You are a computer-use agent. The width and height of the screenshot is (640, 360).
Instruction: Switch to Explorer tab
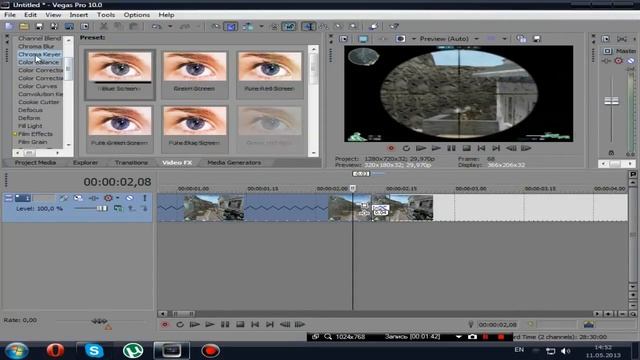[85, 162]
